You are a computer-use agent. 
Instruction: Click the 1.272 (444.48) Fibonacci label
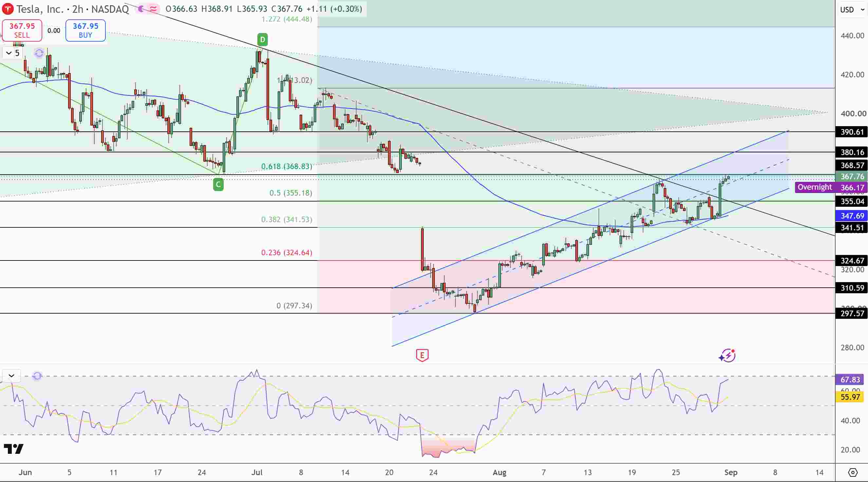click(287, 19)
